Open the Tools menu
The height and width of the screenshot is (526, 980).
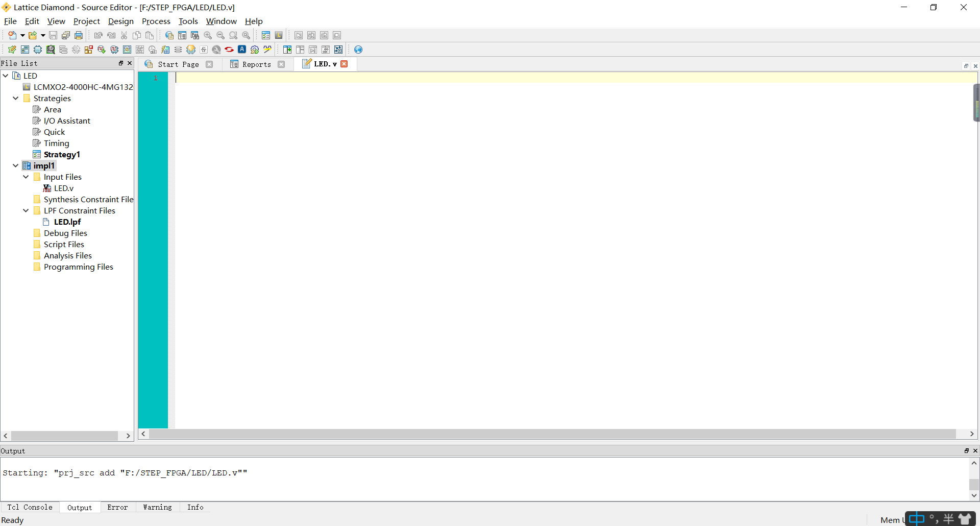[188, 21]
